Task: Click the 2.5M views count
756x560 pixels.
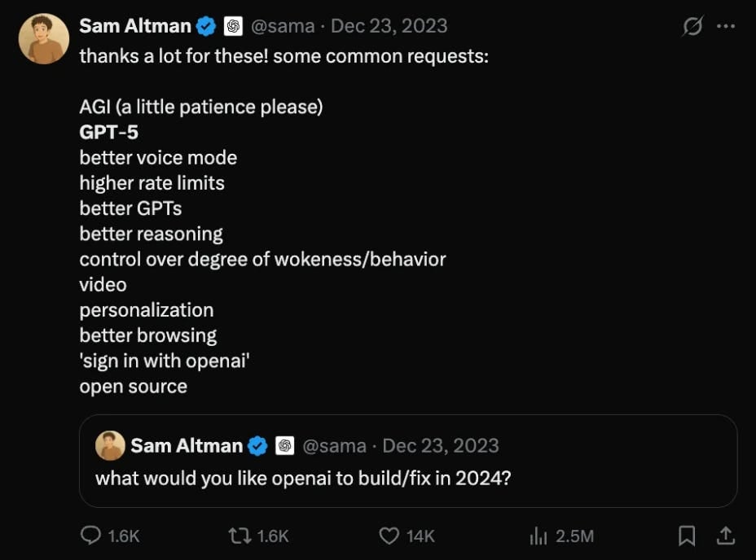Action: (x=574, y=536)
